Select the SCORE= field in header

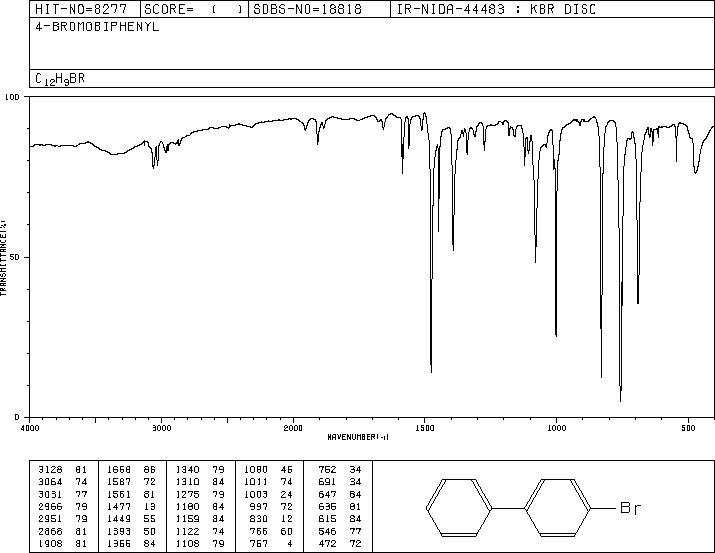coord(194,9)
